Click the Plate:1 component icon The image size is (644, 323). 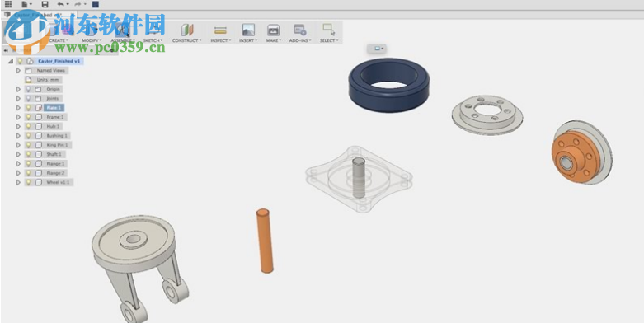[x=39, y=108]
